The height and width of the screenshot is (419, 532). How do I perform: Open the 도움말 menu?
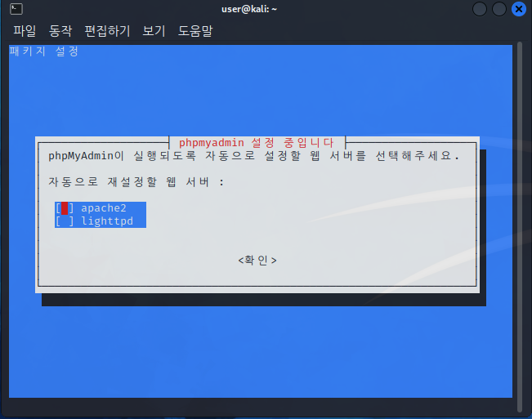pos(195,31)
